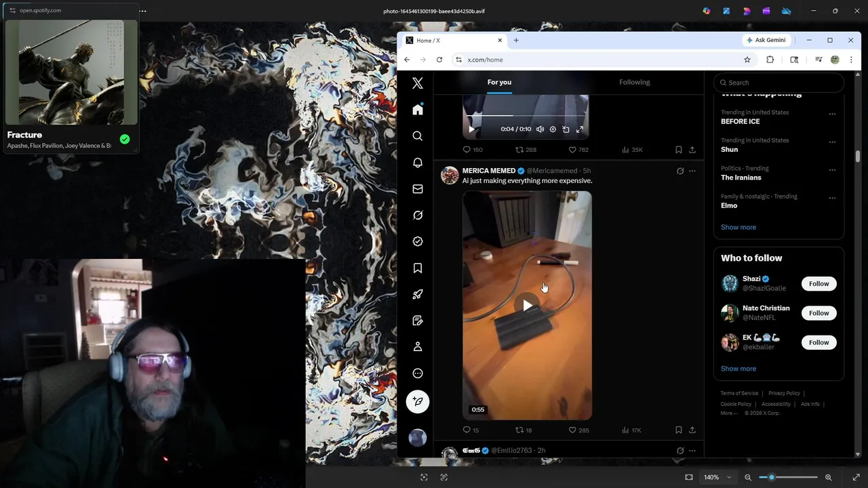Open More circle icon in X sidebar
This screenshot has height=488, width=868.
click(418, 373)
